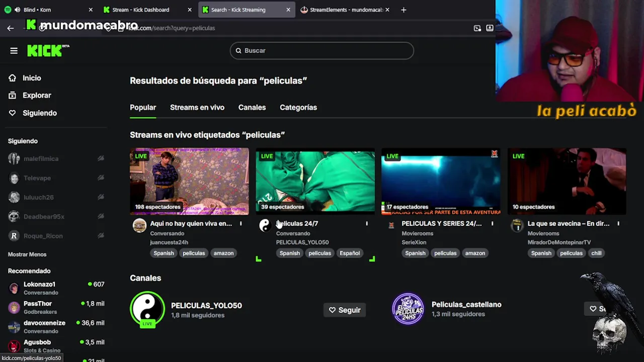This screenshot has height=362, width=644.
Task: Open the 39 espectadores stream thumbnail
Action: pos(315,181)
